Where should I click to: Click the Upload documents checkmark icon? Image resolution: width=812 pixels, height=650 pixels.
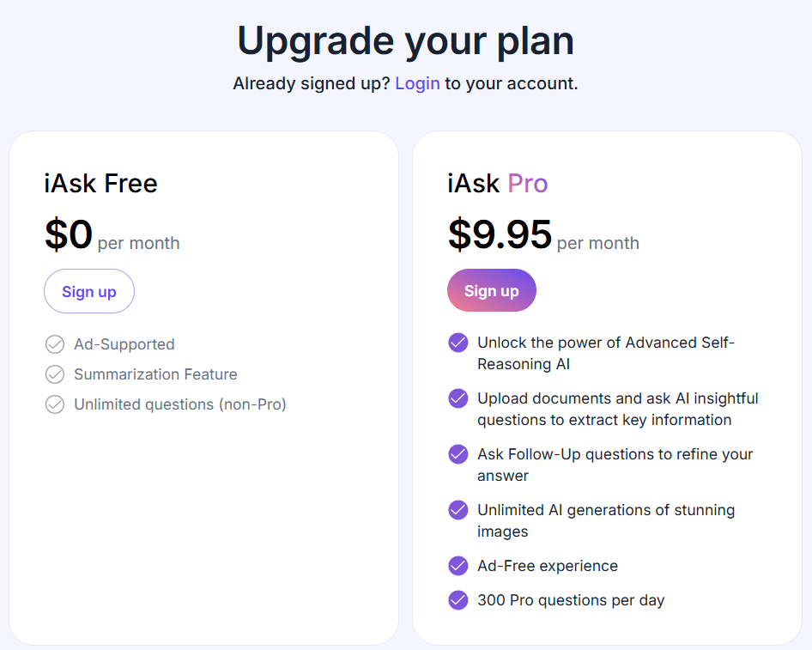(458, 398)
